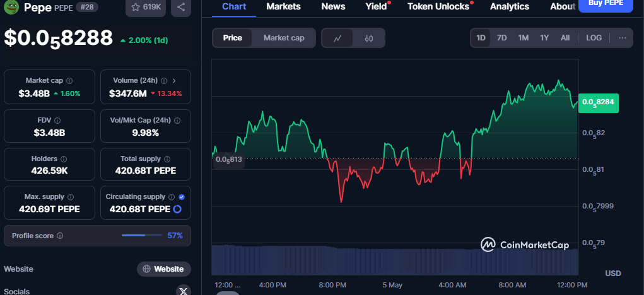Viewport: 644px width, 295px height.
Task: Click the 8:00 PM time axis label
Action: point(332,285)
